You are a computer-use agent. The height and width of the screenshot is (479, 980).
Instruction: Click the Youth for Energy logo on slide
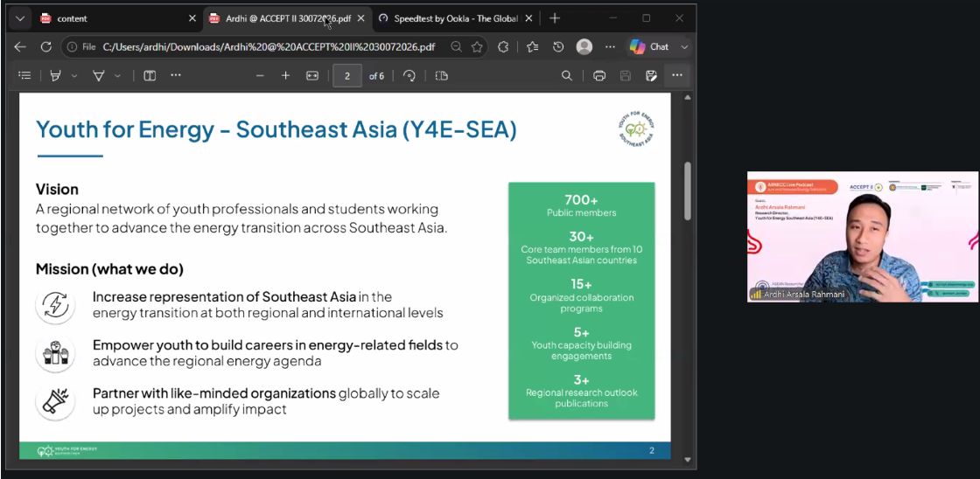(x=635, y=129)
